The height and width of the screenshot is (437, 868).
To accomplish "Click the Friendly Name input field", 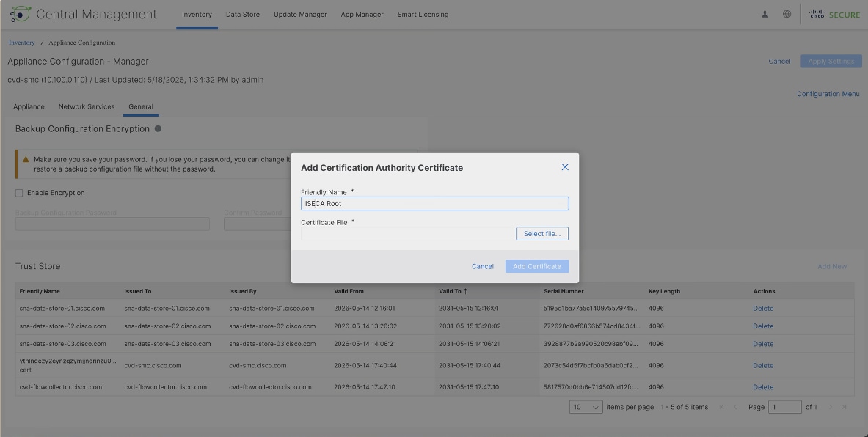I will (x=434, y=204).
